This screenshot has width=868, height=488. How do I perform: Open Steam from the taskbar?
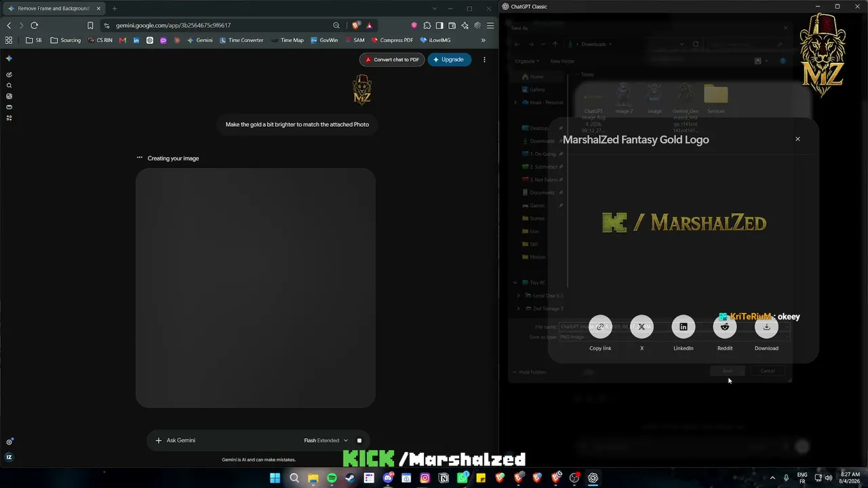350,478
